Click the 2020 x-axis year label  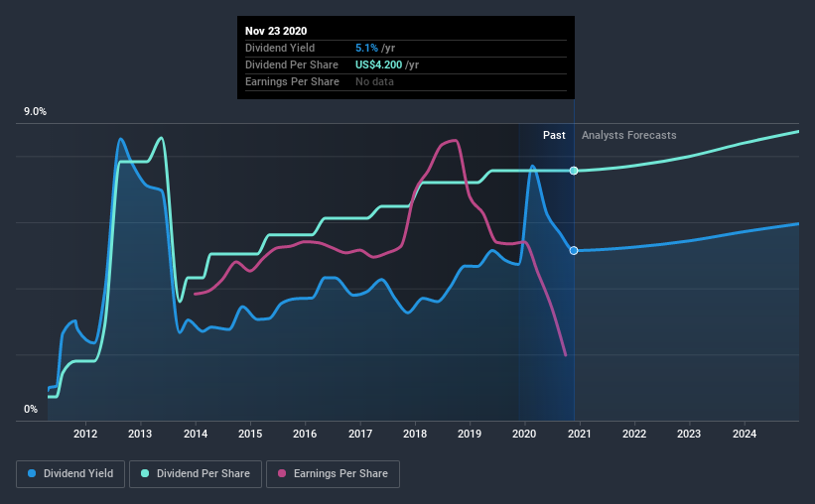524,434
